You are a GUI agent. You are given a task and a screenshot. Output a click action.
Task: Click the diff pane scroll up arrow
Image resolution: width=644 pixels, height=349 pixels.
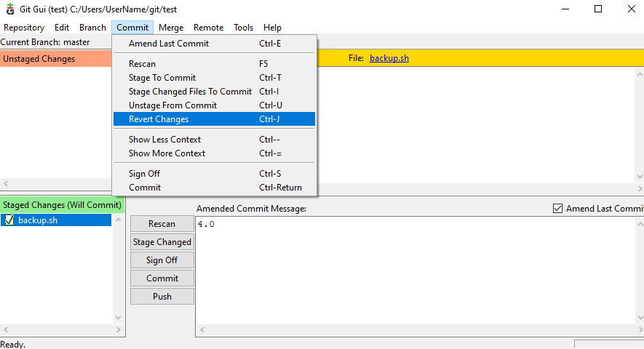point(640,74)
